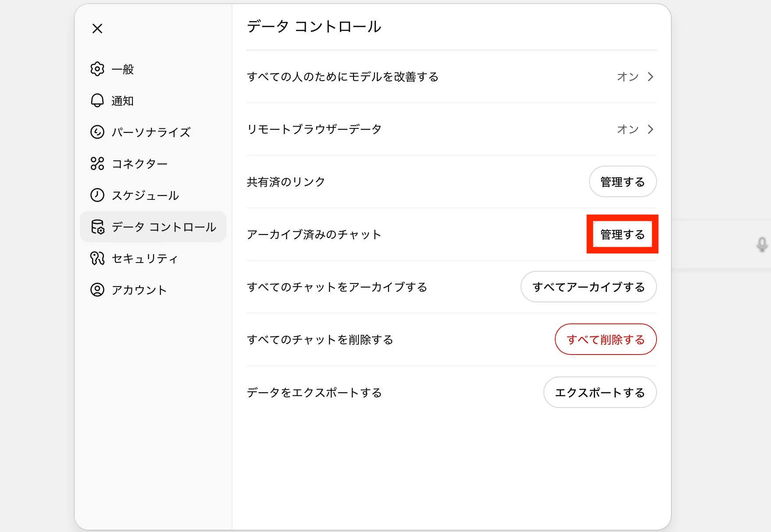This screenshot has width=771, height=532.
Task: Click the セキュリティ key icon
Action: coord(97,259)
